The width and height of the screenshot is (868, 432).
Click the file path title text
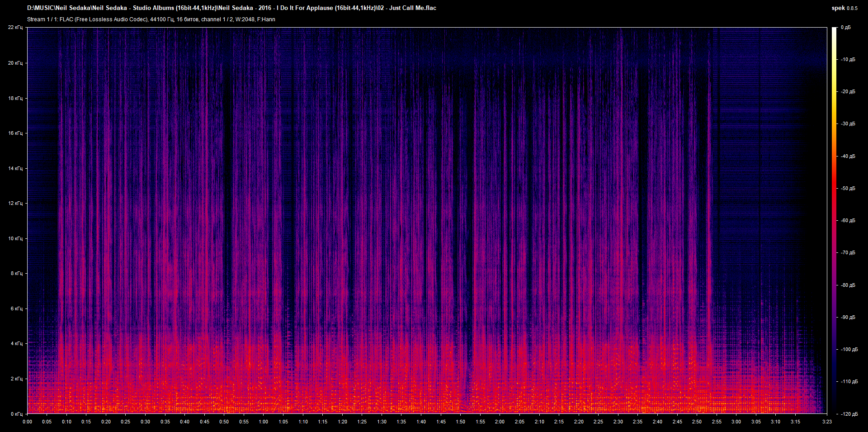[231, 8]
